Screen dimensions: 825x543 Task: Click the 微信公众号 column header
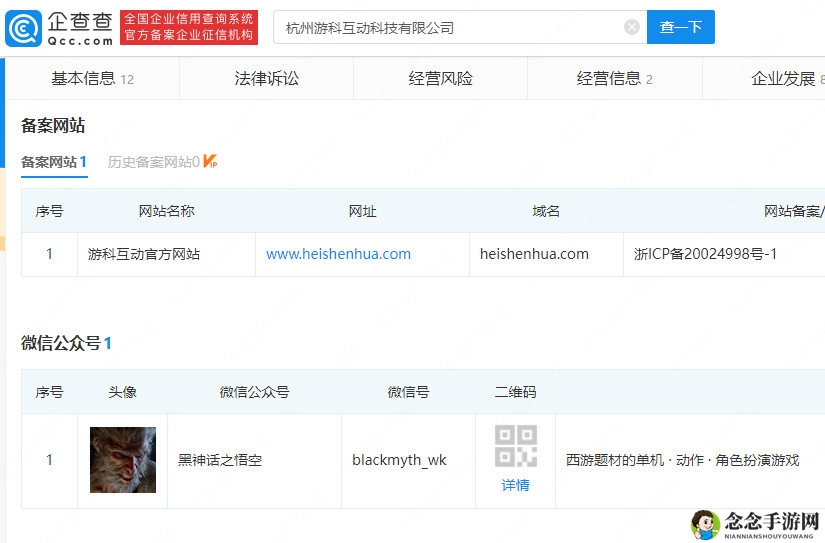254,392
